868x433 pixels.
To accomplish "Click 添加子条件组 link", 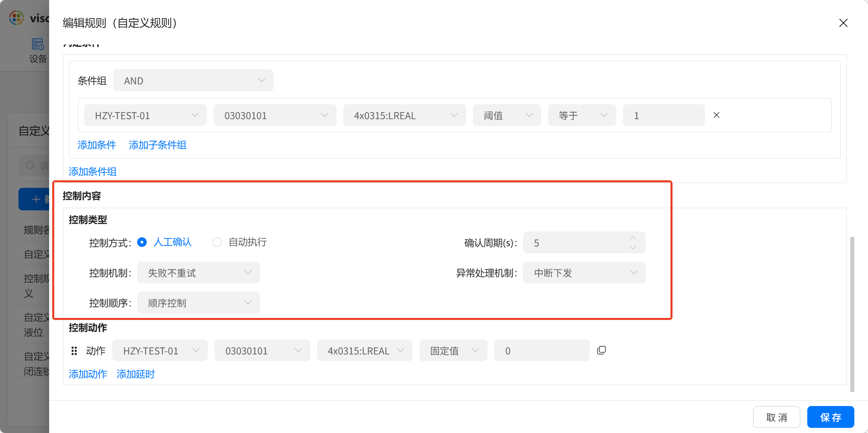I will click(158, 145).
